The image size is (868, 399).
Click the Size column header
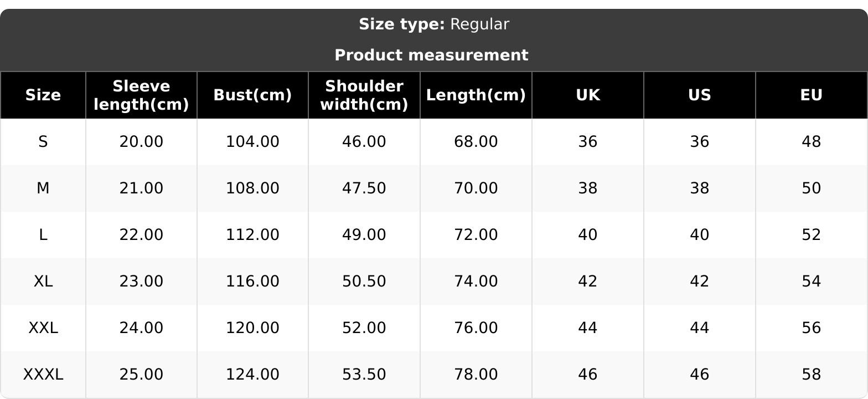coord(43,95)
